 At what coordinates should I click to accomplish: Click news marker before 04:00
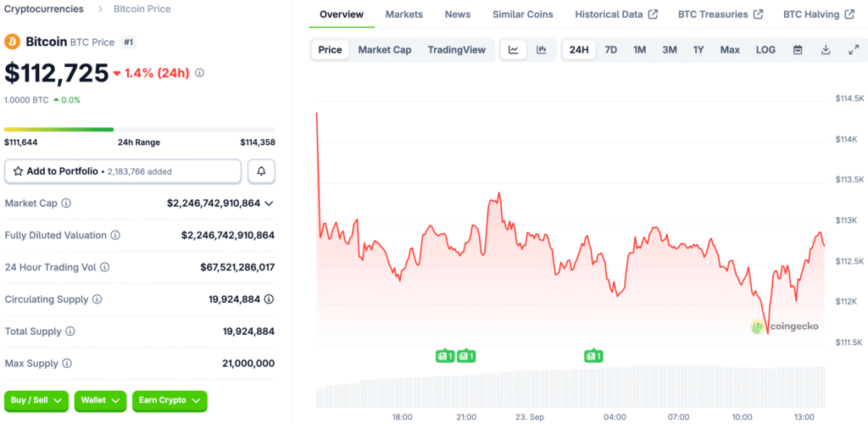point(593,356)
